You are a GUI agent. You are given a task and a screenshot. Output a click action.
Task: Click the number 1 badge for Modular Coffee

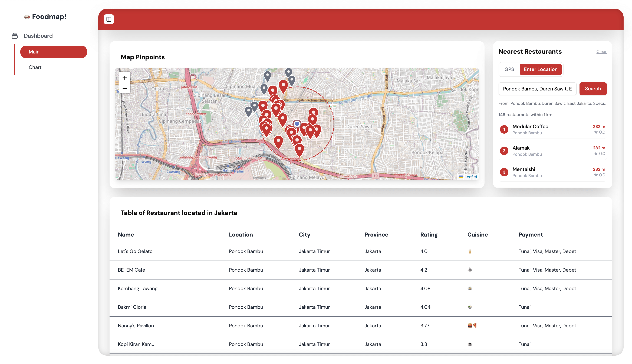click(x=504, y=129)
